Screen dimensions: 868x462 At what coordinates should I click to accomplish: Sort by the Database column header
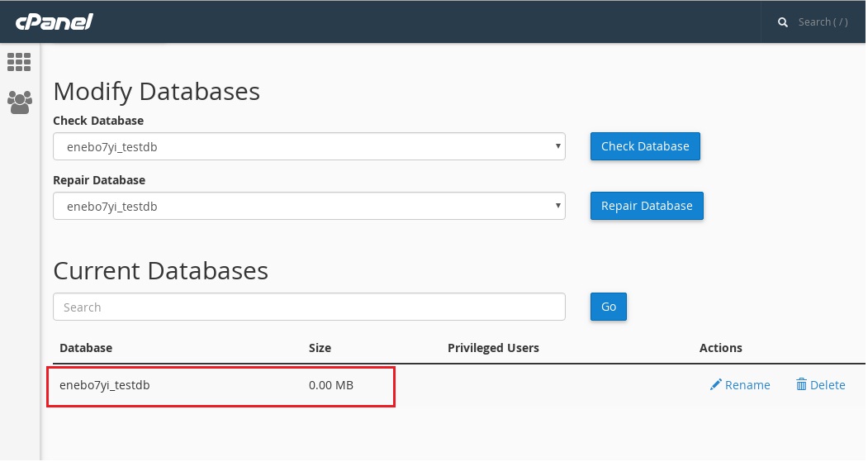[86, 348]
